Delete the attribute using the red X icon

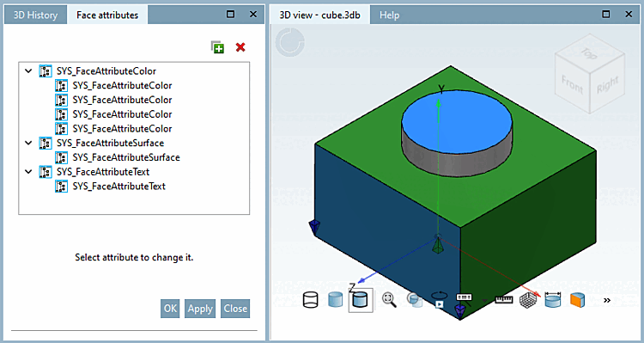coord(240,47)
